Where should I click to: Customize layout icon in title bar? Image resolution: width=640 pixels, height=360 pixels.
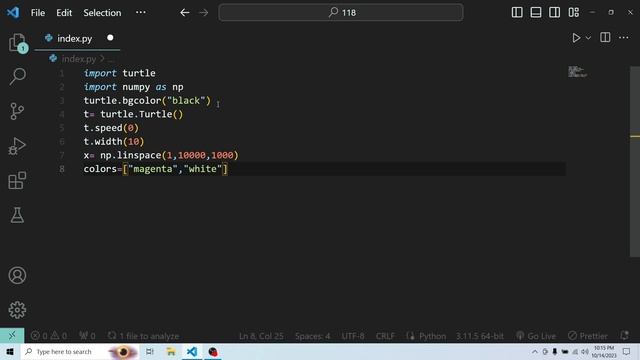tap(573, 12)
